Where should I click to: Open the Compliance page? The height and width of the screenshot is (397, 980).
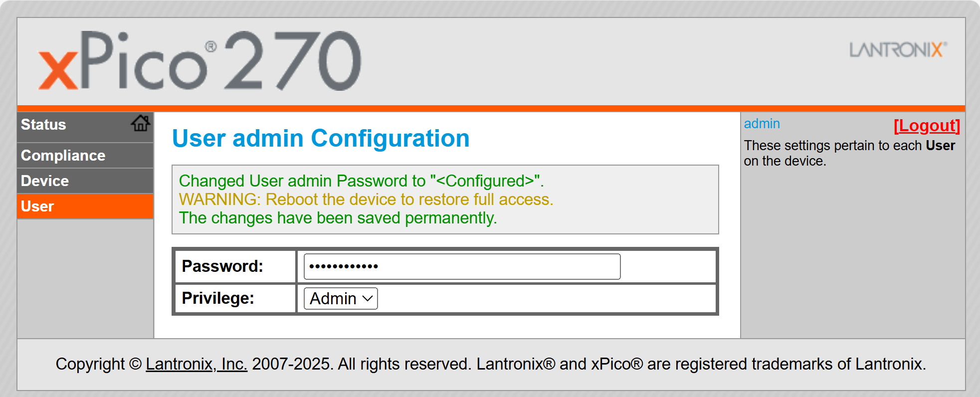tap(62, 155)
